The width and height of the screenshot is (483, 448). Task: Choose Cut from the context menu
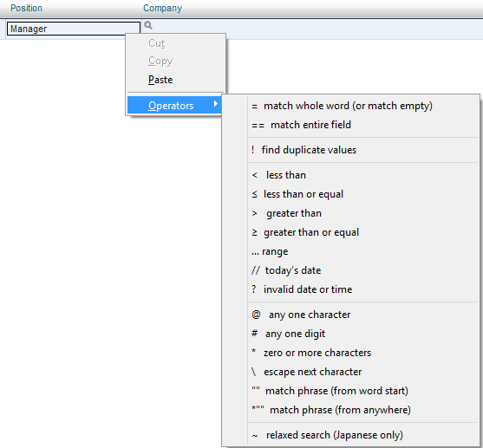pyautogui.click(x=175, y=43)
